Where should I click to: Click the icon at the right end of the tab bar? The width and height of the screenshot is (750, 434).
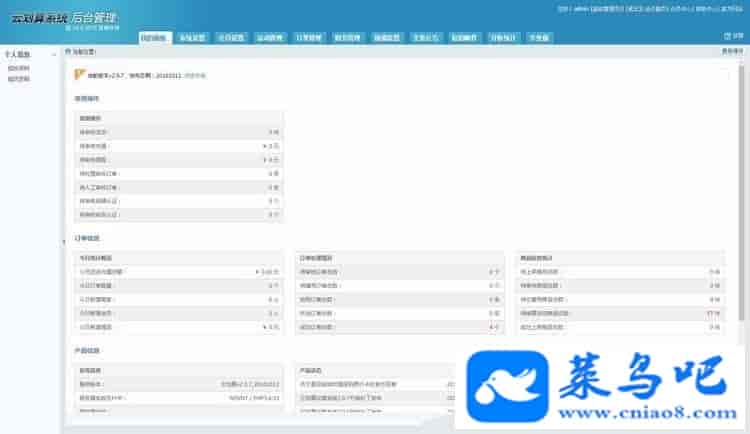(727, 36)
